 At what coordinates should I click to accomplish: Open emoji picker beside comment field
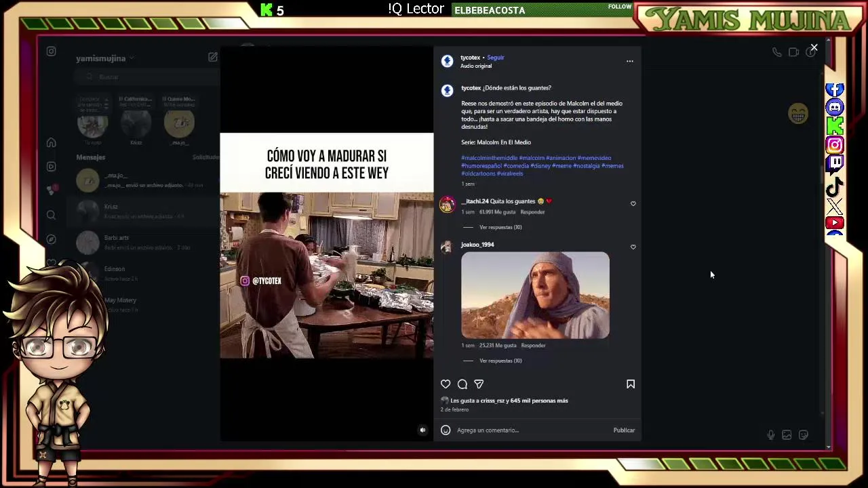coord(446,430)
